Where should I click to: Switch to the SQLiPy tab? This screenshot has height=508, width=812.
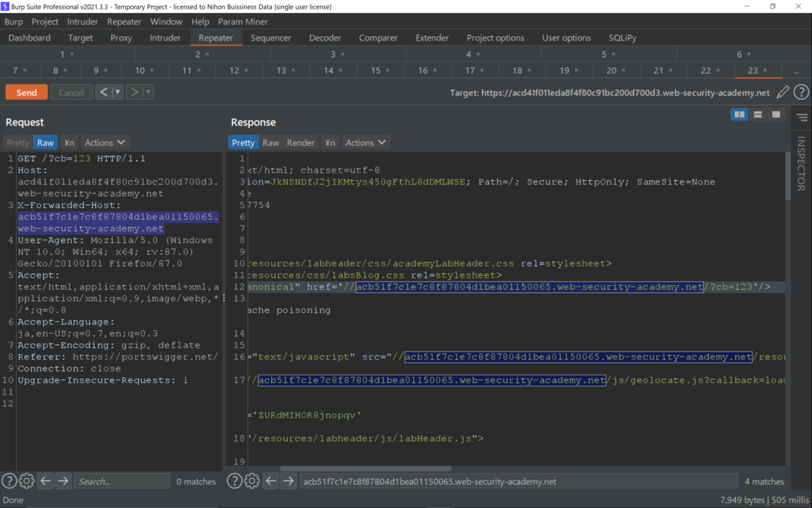623,38
